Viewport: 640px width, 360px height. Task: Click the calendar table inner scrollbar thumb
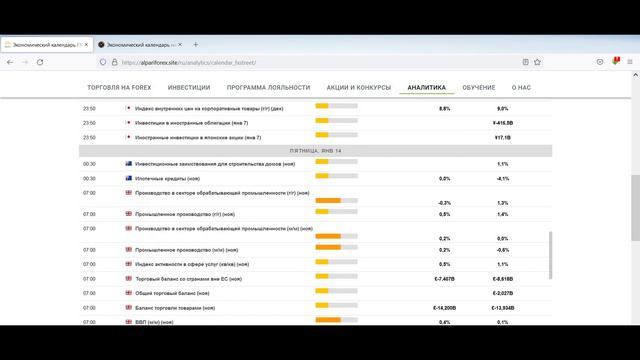[x=551, y=256]
